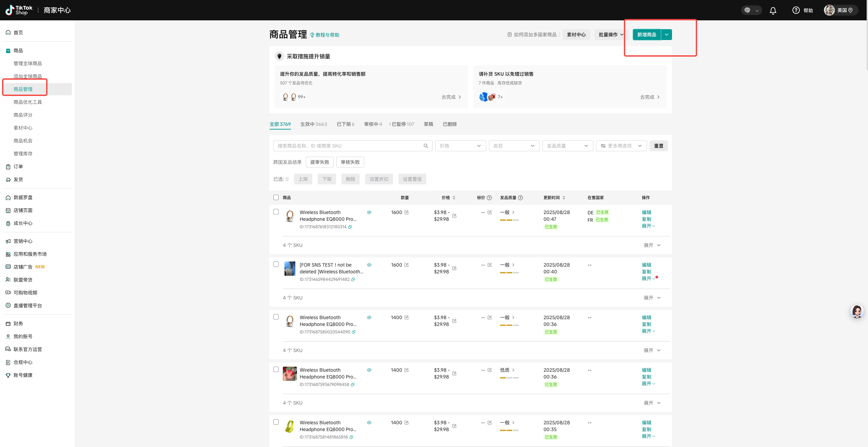The width and height of the screenshot is (868, 447).
Task: Toggle visibility eye of SNS TEST product
Action: (x=369, y=265)
